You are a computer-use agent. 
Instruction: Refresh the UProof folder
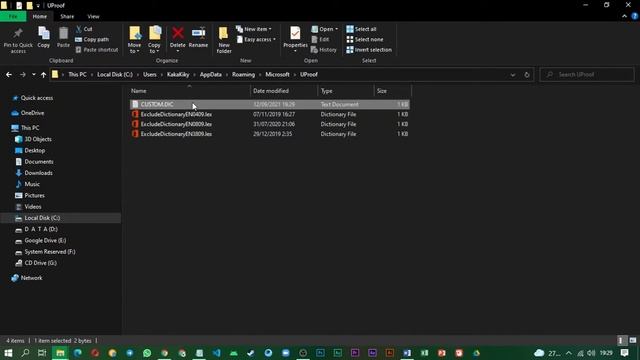(527, 75)
